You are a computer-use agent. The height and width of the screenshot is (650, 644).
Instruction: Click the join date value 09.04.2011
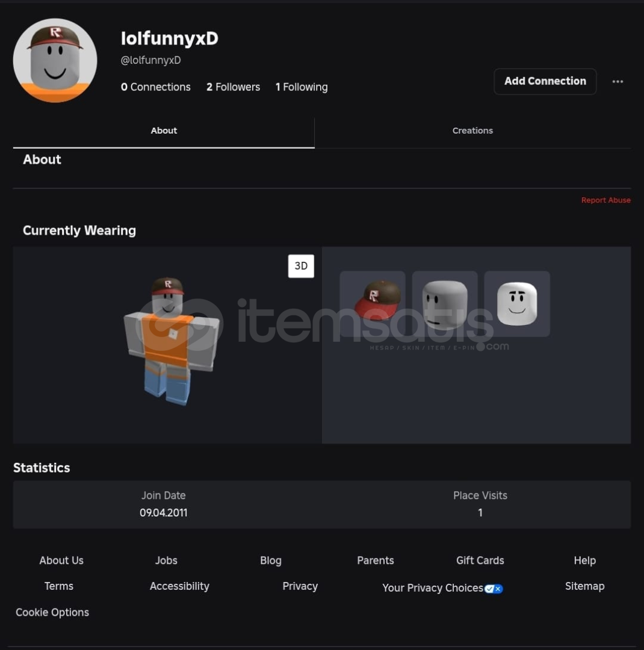pos(163,513)
